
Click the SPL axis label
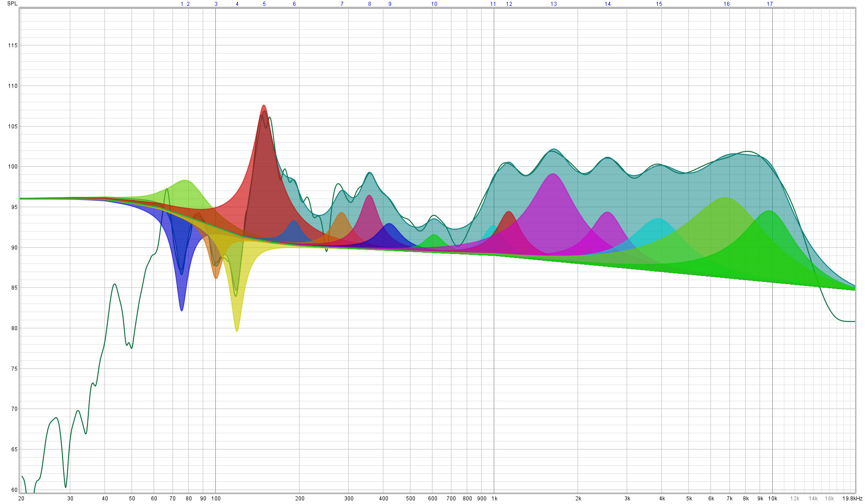(x=13, y=4)
